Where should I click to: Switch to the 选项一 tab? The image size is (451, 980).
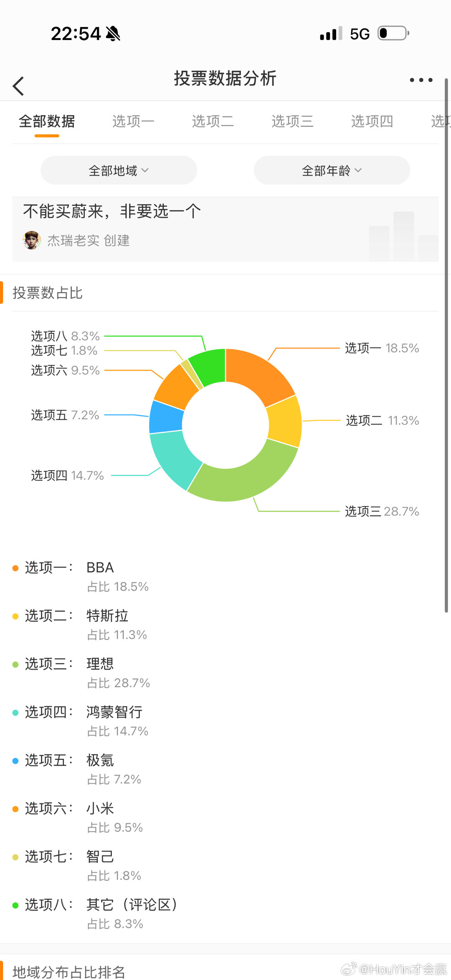(x=133, y=122)
